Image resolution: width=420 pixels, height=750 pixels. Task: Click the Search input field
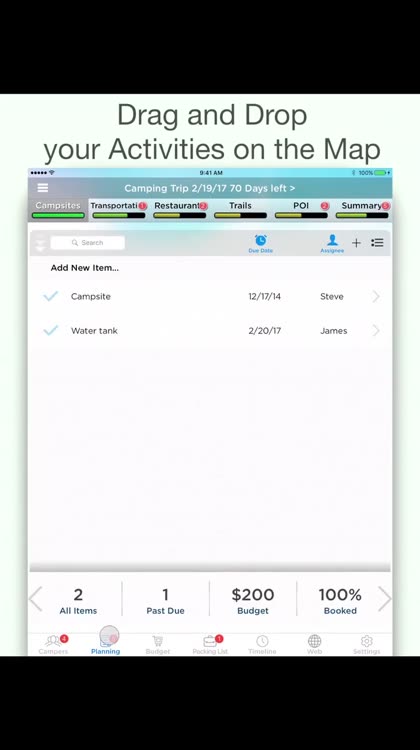(x=88, y=243)
